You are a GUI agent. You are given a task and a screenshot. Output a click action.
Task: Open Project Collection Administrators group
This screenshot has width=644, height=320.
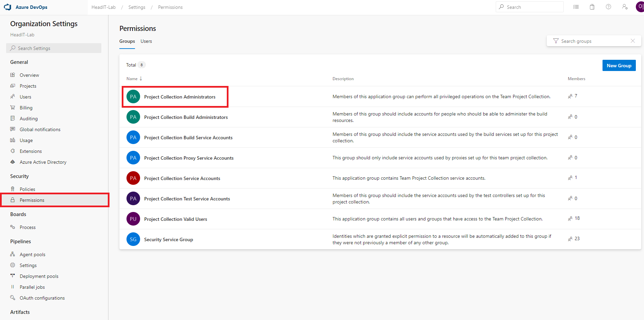pos(180,97)
